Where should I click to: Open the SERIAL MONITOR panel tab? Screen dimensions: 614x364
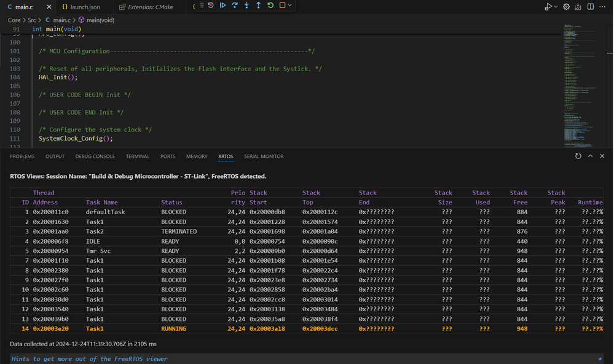(x=264, y=157)
